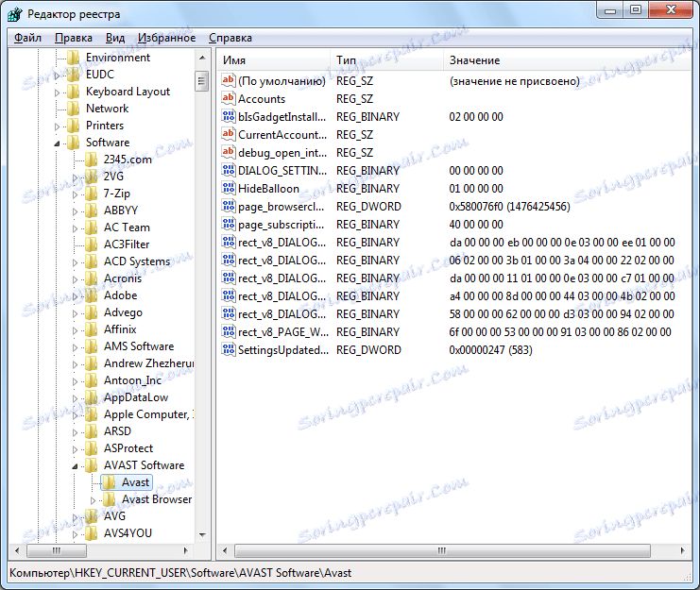Click the tree pane scroll down arrow
This screenshot has height=590, width=700.
[x=202, y=534]
